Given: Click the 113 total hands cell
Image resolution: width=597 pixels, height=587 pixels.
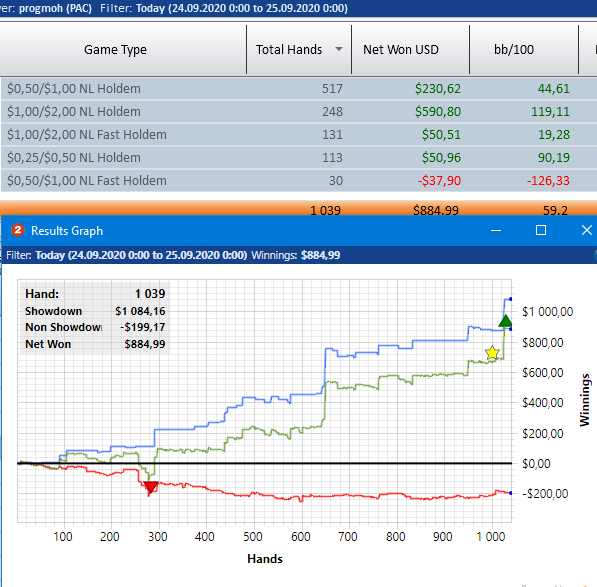Looking at the screenshot, I should point(332,158).
